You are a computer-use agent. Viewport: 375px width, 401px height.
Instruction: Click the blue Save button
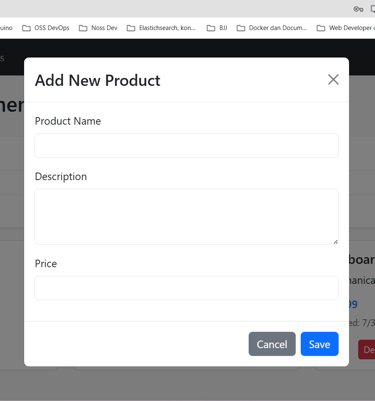320,344
